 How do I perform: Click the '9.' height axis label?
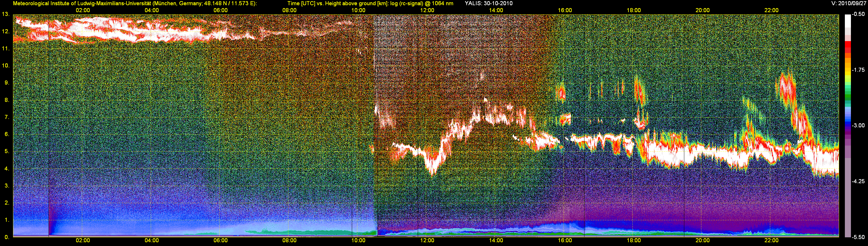click(7, 82)
